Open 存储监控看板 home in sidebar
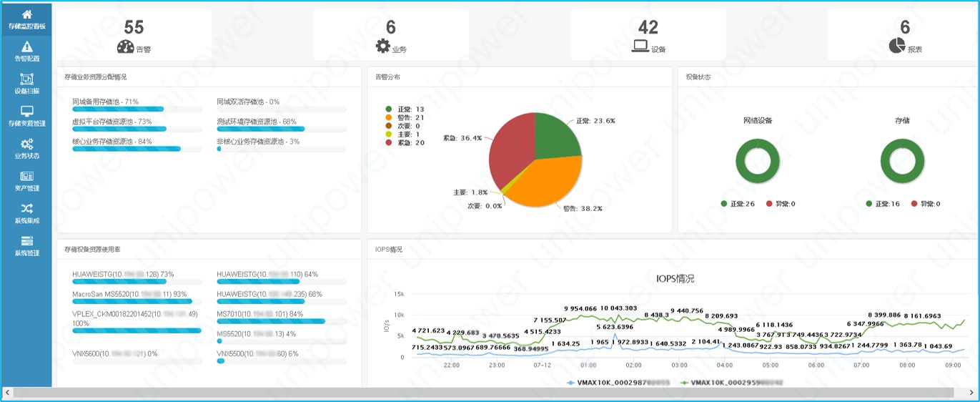980x402 pixels. [26, 19]
